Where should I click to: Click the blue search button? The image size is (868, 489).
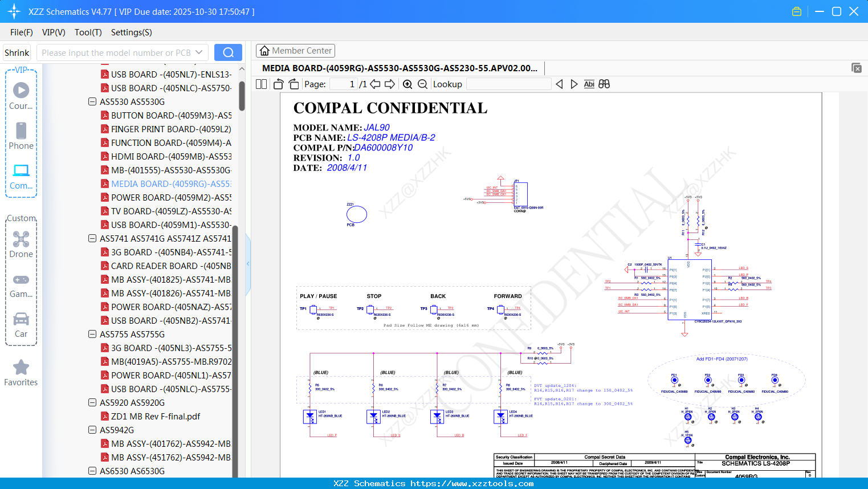[228, 52]
